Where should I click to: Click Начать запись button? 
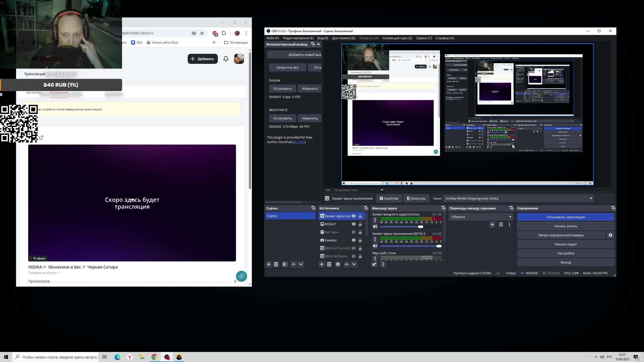click(x=566, y=226)
